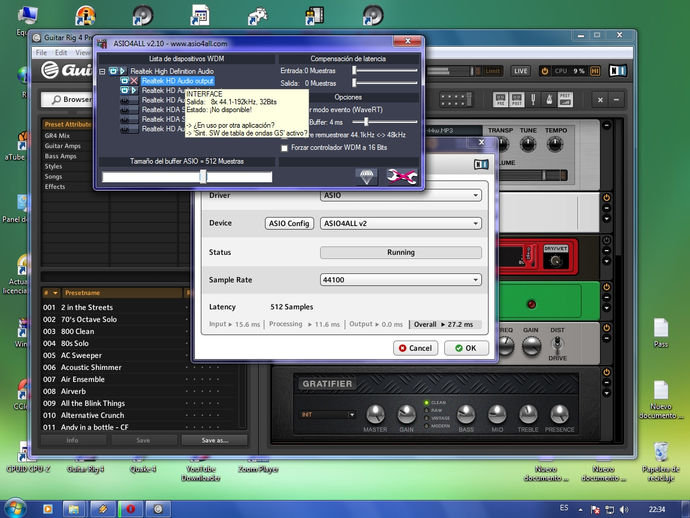Click the ASIO Config button
Viewport: 690px width, 518px height.
point(289,224)
